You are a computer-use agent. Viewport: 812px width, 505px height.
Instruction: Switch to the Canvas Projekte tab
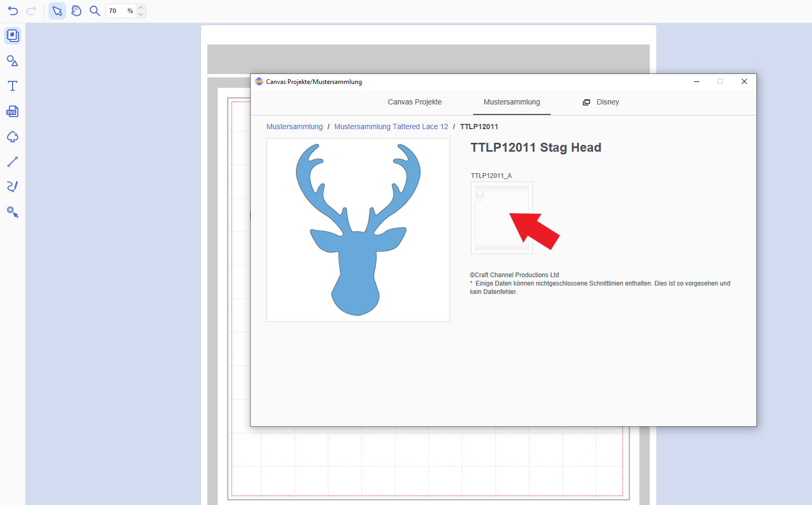click(414, 102)
